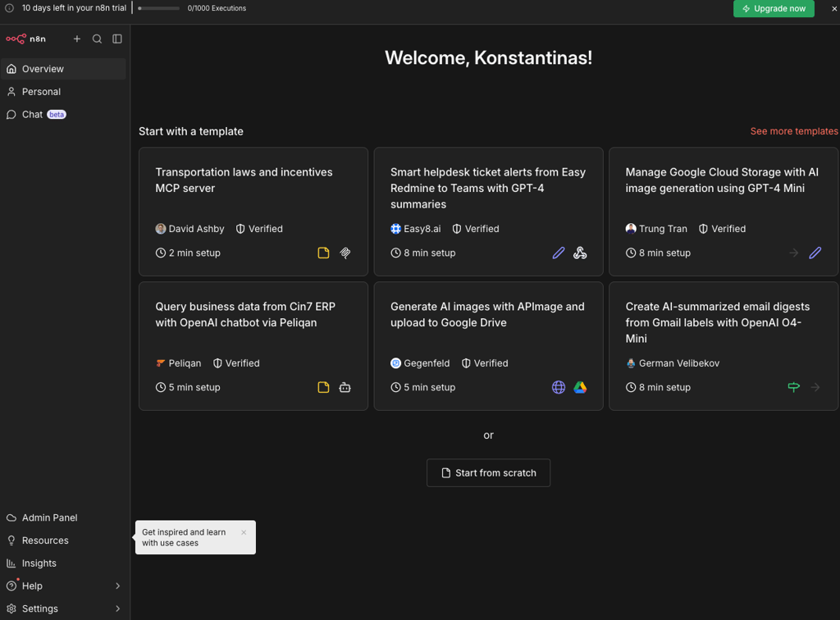Click the Settings menu item
The image size is (840, 620).
(x=63, y=609)
